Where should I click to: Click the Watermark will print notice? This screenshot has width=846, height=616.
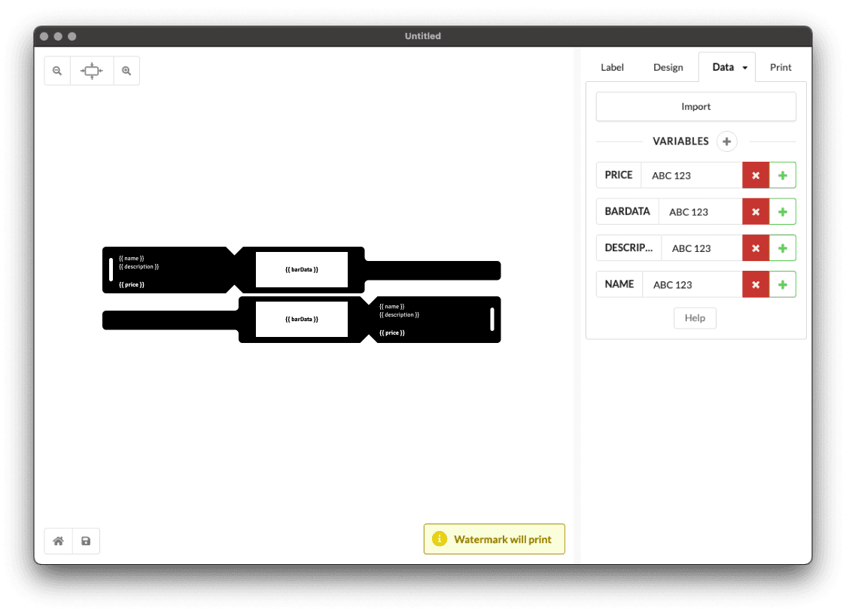pos(495,539)
